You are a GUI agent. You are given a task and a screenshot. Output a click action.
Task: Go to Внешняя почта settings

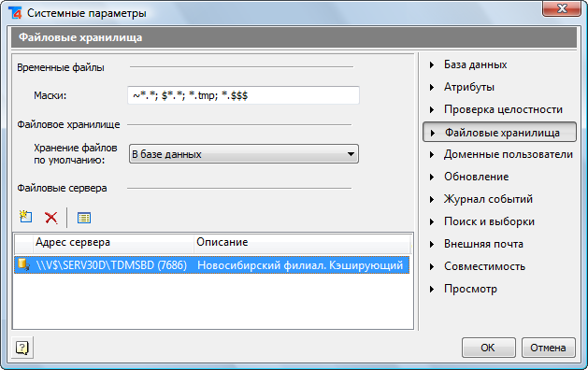coord(483,244)
